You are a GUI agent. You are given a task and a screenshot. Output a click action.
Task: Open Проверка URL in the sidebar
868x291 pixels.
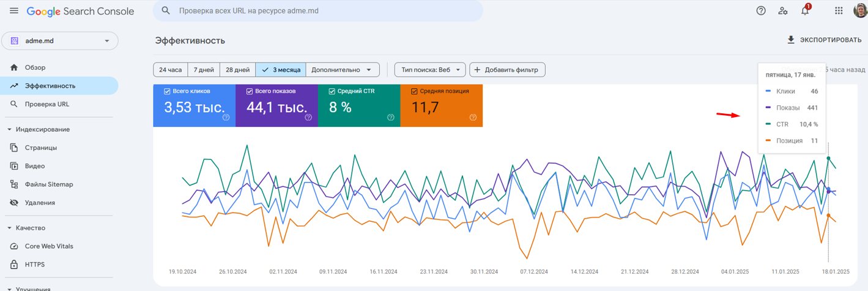(47, 104)
